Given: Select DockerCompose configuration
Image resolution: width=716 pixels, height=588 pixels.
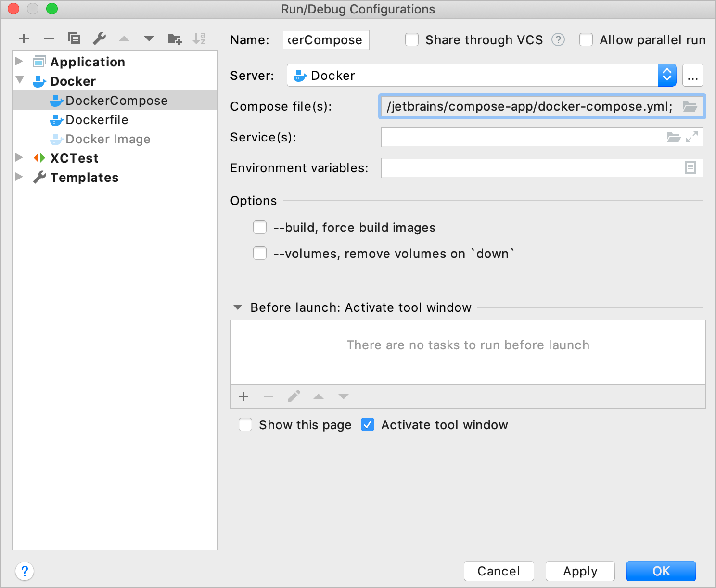Looking at the screenshot, I should 115,100.
